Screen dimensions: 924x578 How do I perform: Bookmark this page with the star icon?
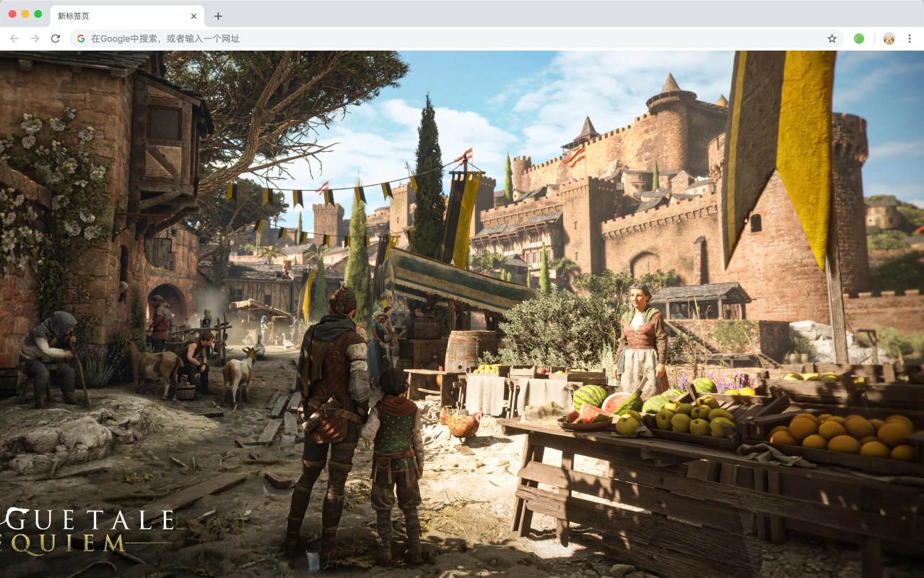[x=832, y=38]
